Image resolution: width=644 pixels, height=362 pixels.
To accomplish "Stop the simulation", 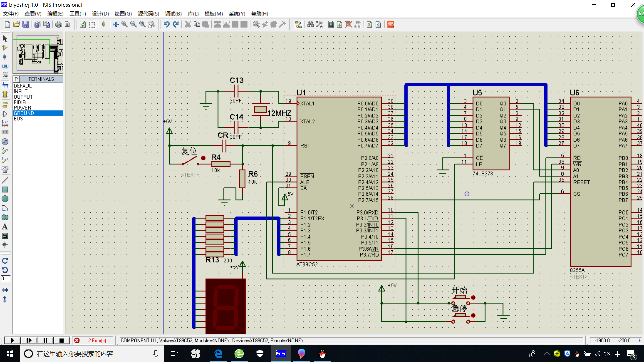I will (x=61, y=340).
